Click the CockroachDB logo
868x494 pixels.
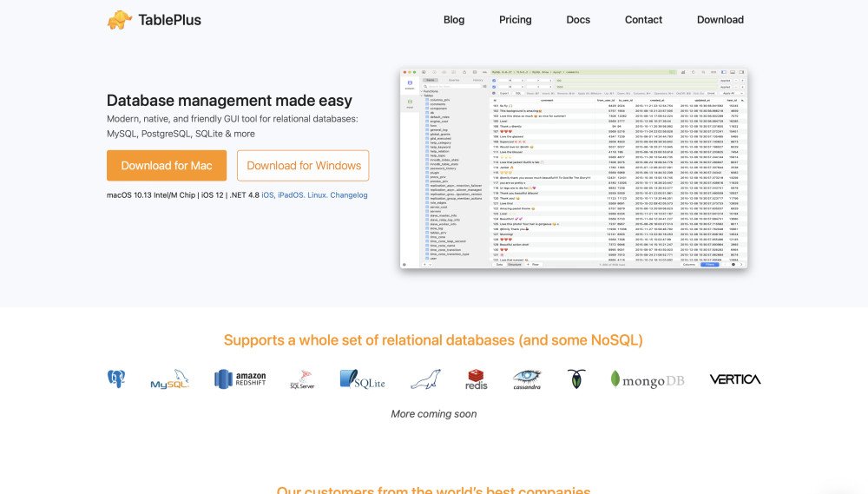[576, 379]
